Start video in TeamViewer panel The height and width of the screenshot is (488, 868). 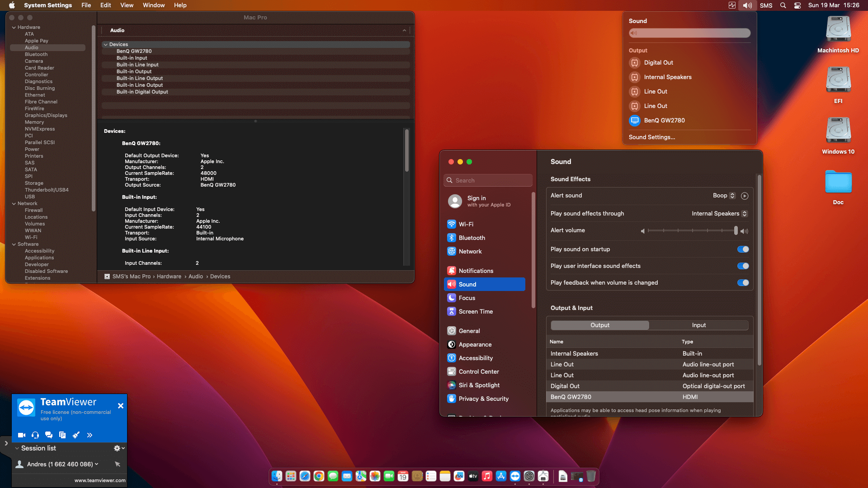click(x=21, y=435)
